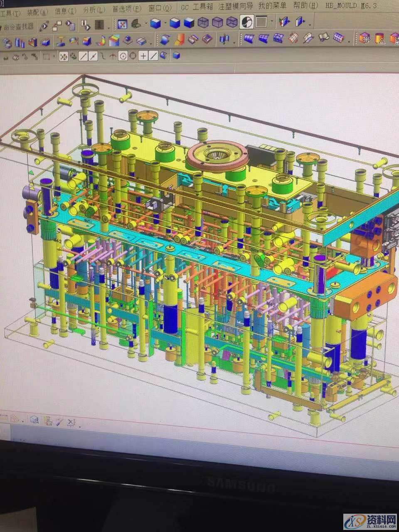Click the 帮助(H) menu
Image resolution: width=399 pixels, height=532 pixels.
(x=305, y=5)
